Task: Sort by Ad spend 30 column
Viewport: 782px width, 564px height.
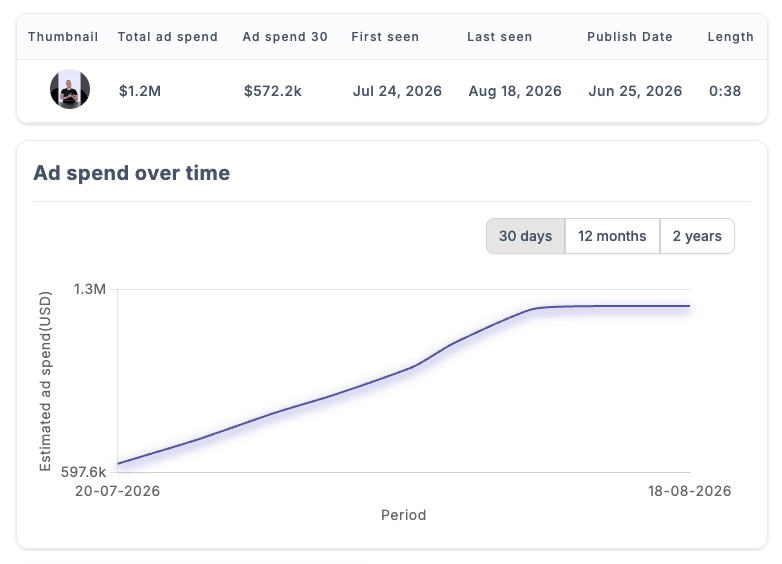Action: tap(285, 37)
